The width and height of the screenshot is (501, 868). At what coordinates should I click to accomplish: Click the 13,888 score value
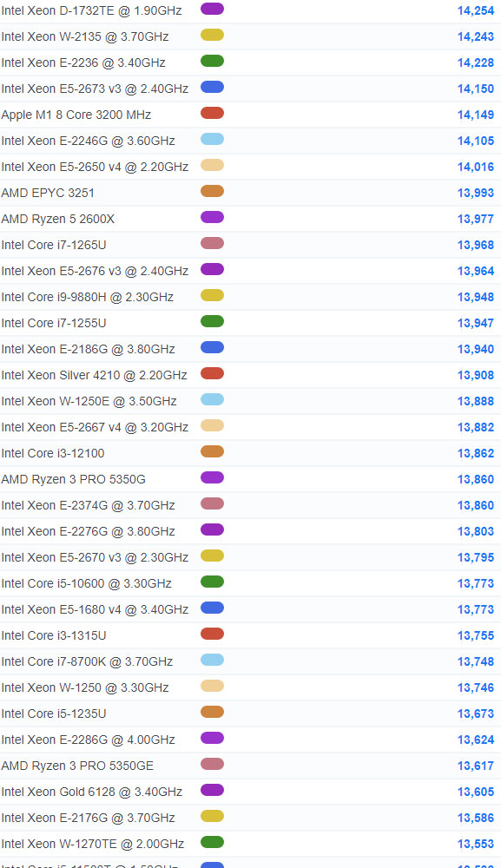(476, 401)
